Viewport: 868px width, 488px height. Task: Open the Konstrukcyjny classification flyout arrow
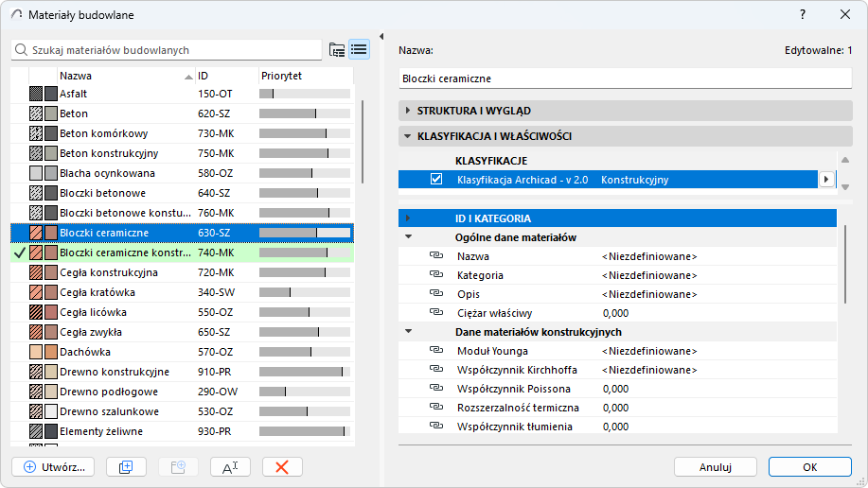click(x=826, y=179)
